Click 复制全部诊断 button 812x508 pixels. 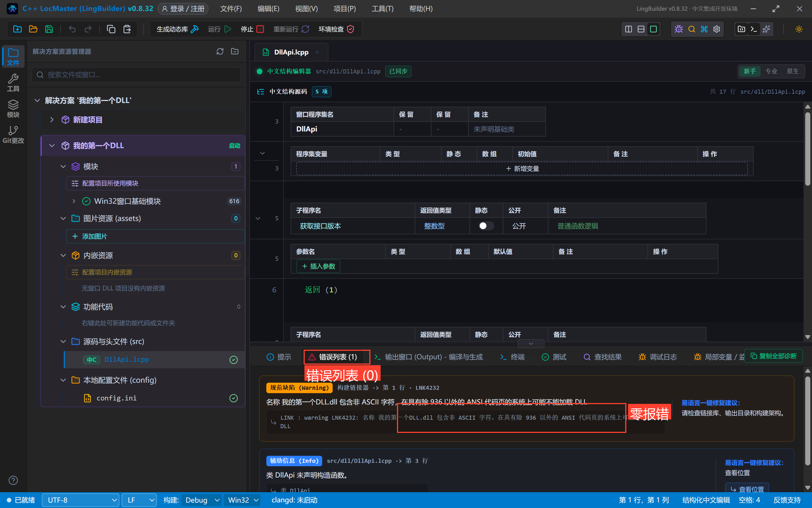774,356
